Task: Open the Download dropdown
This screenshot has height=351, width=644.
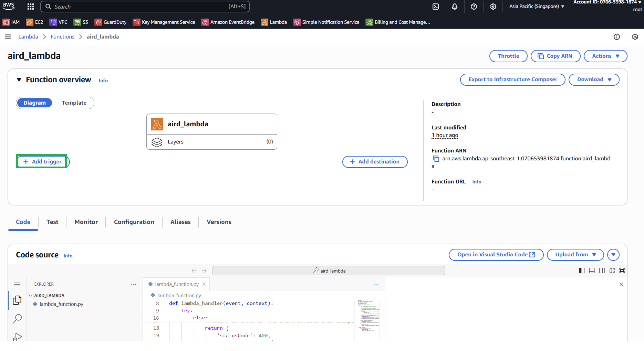Action: click(594, 79)
